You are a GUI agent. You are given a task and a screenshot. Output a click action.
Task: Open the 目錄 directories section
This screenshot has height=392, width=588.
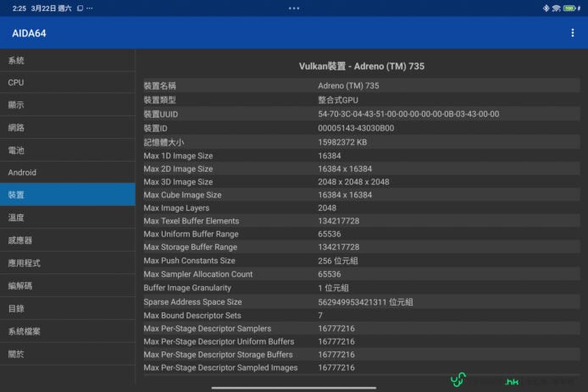67,309
